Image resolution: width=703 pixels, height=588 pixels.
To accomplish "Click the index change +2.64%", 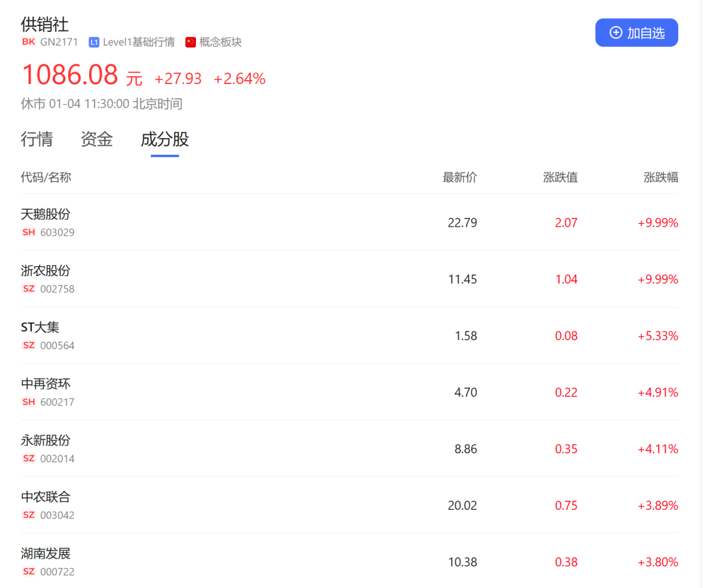I will tap(240, 79).
